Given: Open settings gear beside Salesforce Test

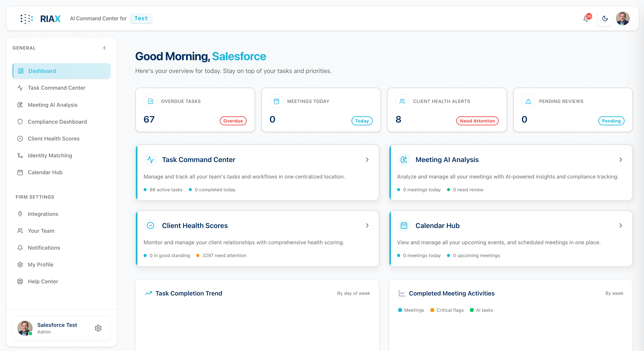Looking at the screenshot, I should point(98,328).
